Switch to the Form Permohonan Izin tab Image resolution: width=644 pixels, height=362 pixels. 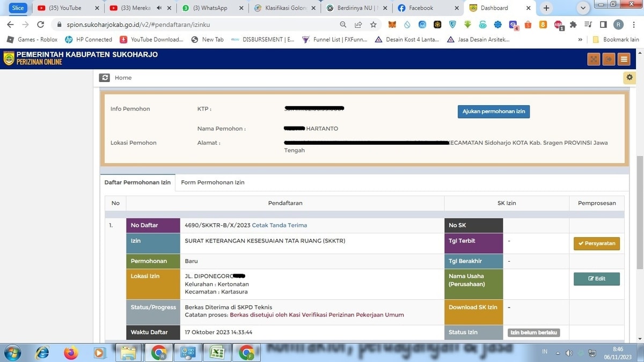(213, 182)
